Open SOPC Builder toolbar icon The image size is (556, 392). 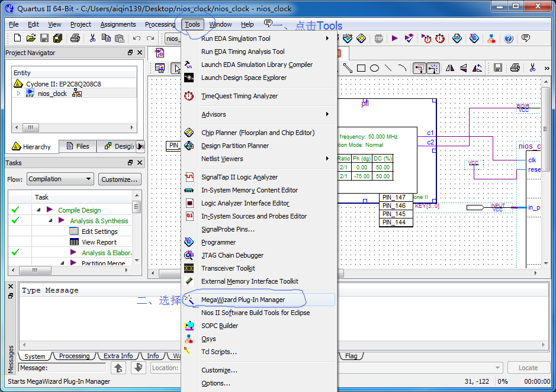point(491,38)
